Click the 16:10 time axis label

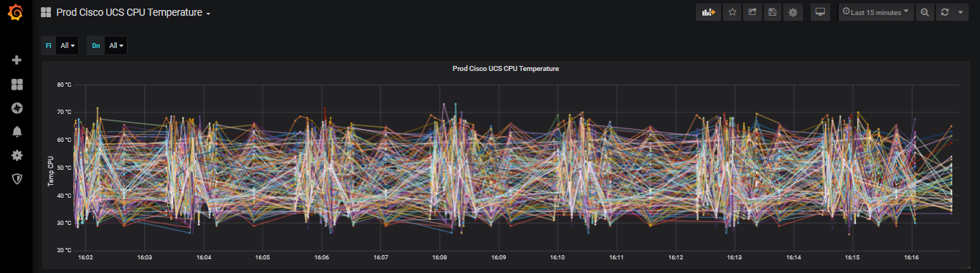[557, 257]
